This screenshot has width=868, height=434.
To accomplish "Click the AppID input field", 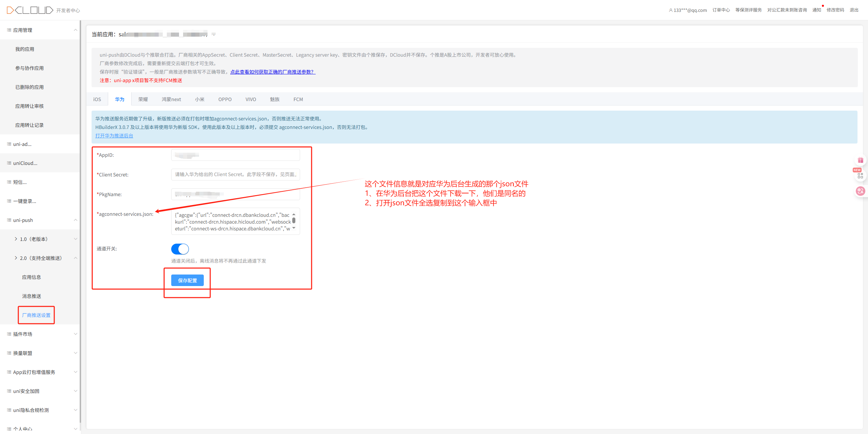I will [235, 155].
